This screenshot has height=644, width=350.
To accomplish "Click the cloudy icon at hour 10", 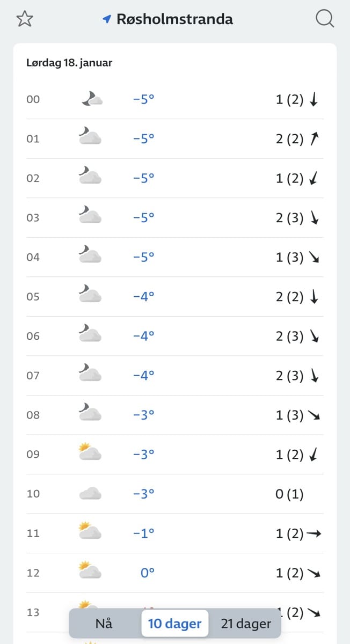I will (90, 493).
